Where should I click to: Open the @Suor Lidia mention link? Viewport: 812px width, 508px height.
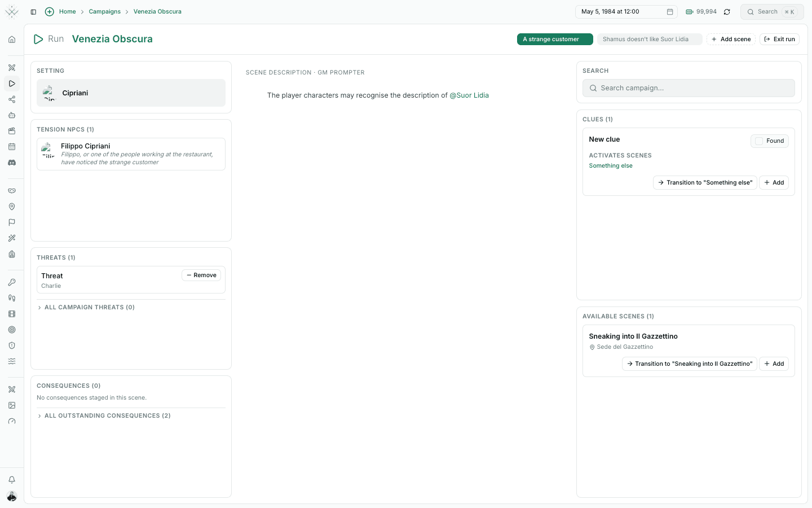469,95
